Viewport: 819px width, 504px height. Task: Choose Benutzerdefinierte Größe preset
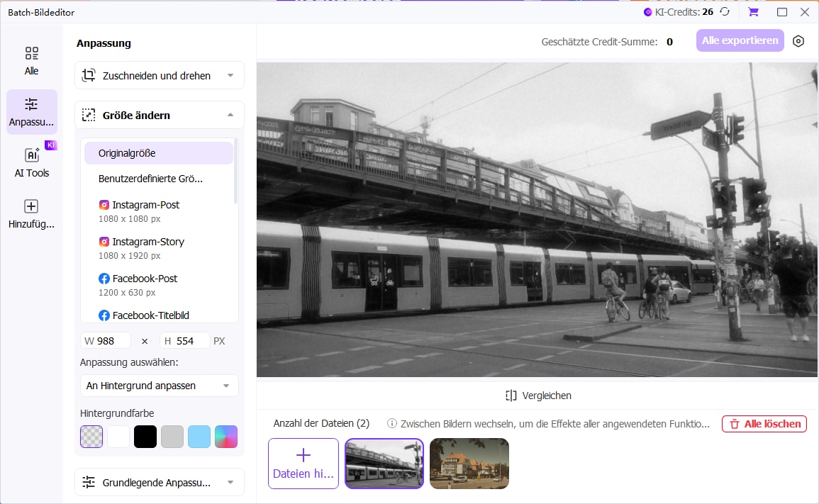coord(159,179)
